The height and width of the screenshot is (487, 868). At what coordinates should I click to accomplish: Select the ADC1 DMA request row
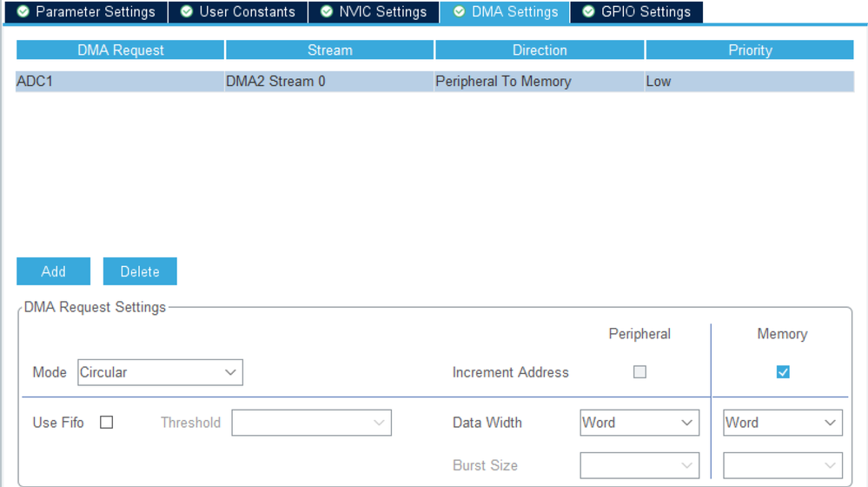pos(434,82)
